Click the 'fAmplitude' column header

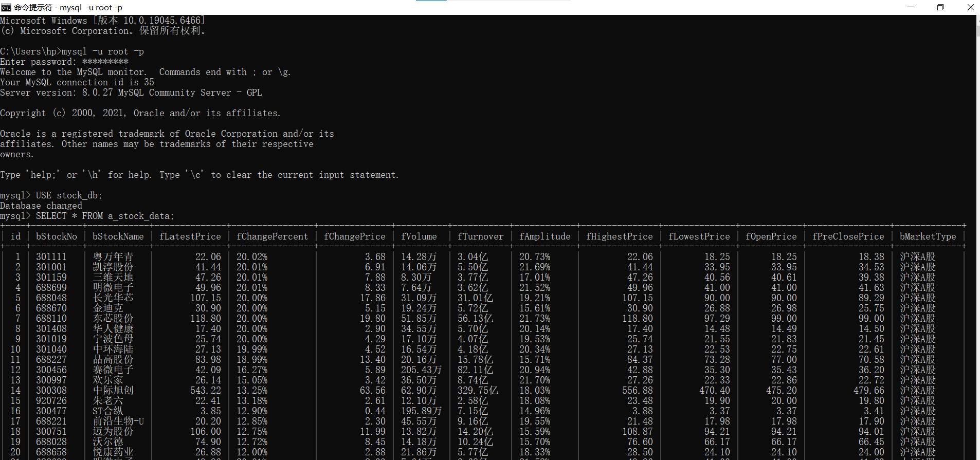[x=545, y=236]
